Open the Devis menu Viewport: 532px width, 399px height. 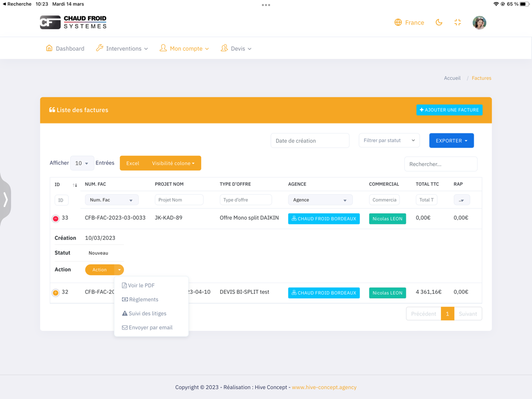pos(236,48)
